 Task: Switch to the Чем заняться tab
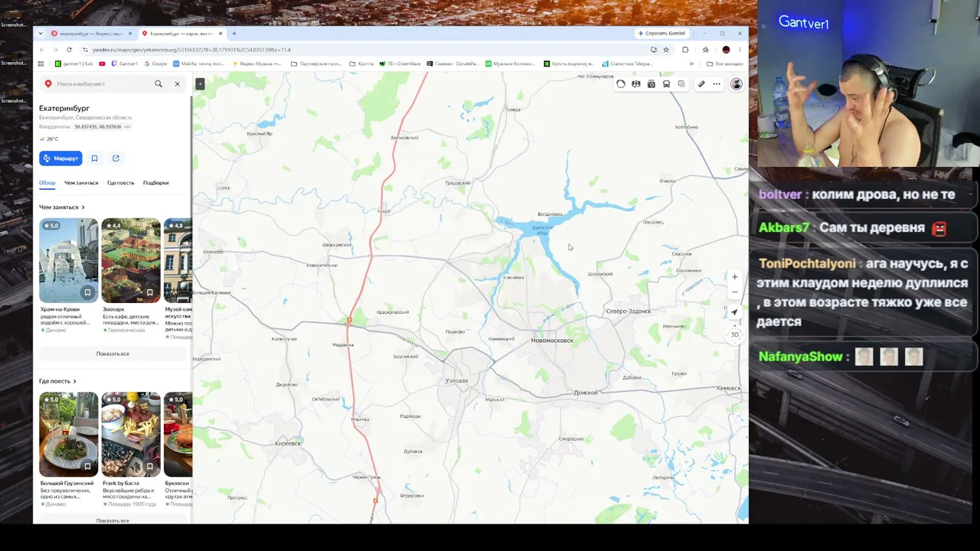(x=81, y=183)
